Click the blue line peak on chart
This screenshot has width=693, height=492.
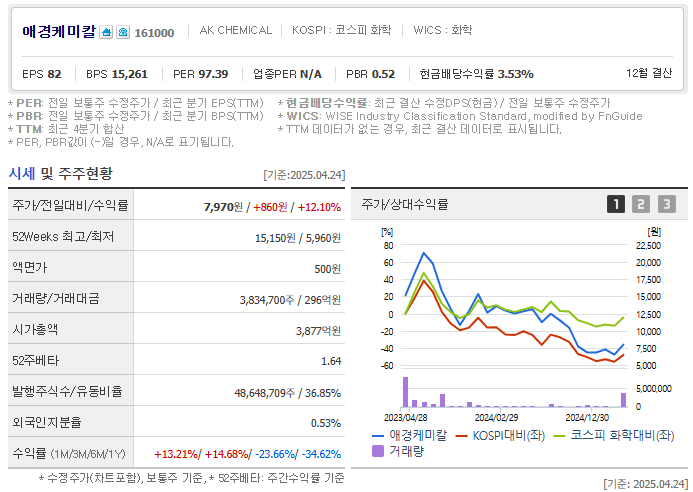pyautogui.click(x=423, y=253)
